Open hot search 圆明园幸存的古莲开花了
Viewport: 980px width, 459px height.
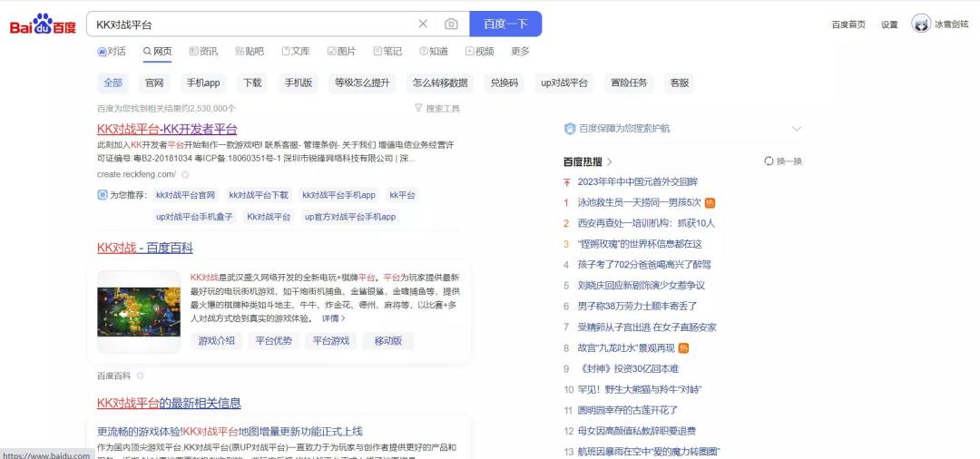pos(628,410)
